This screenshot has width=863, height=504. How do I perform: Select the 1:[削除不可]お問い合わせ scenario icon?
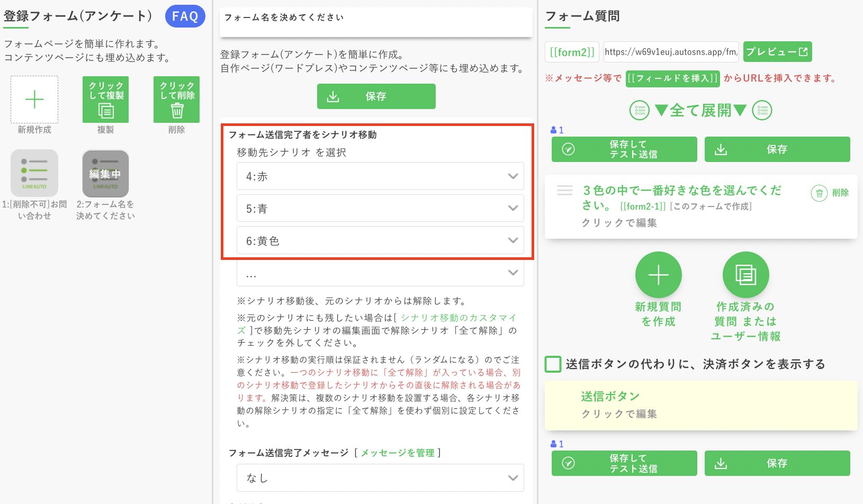[34, 173]
